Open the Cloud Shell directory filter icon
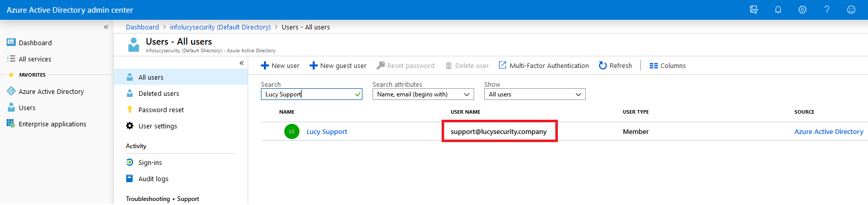Image resolution: width=868 pixels, height=205 pixels. click(x=754, y=10)
